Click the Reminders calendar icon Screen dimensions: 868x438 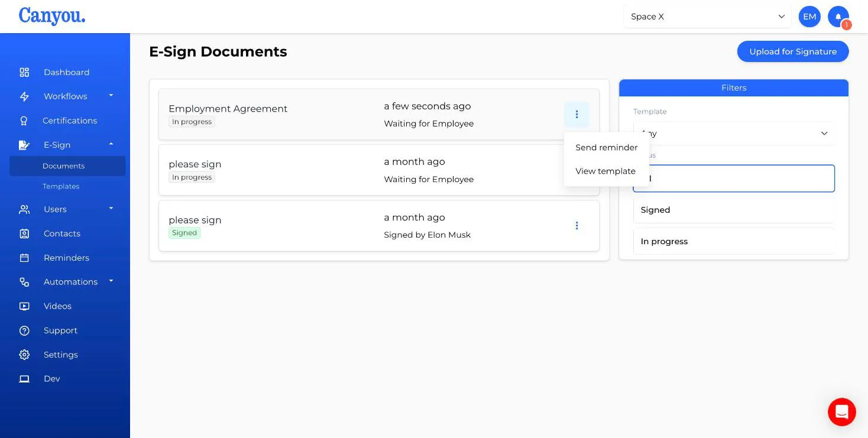point(24,258)
